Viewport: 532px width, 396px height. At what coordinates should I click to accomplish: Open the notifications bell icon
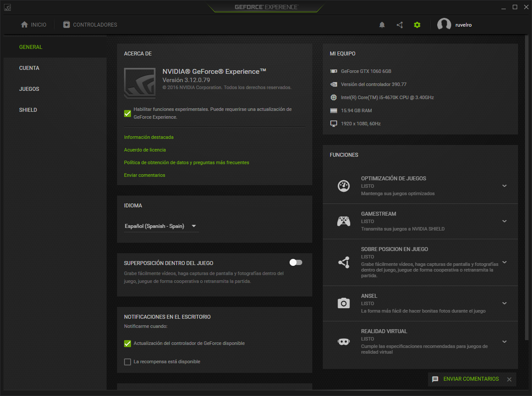382,25
